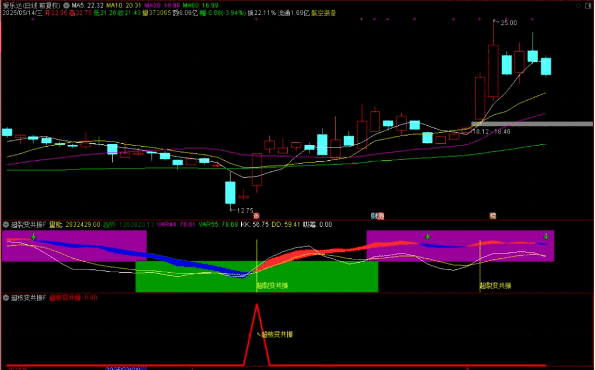Select the 航空装备 sector label
Viewport: 595px width, 370px height.
[323, 13]
